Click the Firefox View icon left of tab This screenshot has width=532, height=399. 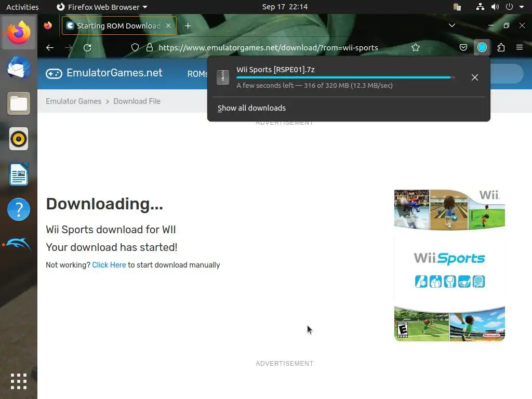(48, 25)
